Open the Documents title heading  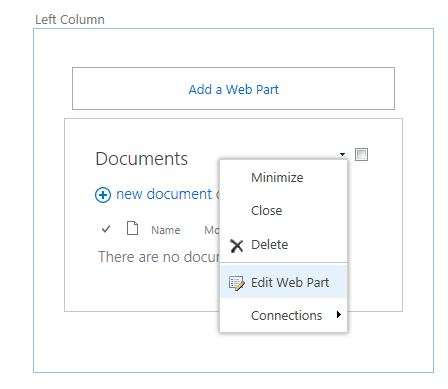[142, 159]
